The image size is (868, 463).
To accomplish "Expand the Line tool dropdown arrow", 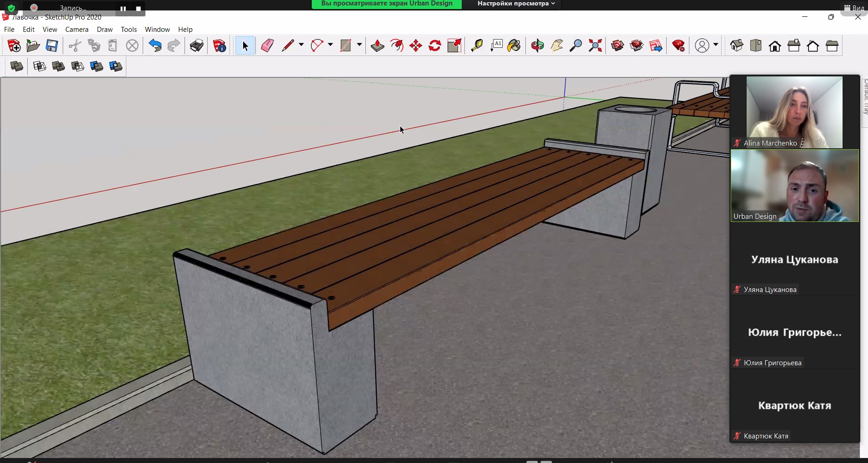I will (x=301, y=45).
